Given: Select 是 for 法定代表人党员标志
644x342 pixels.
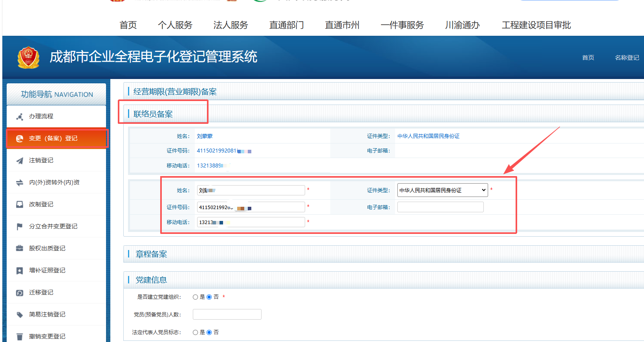Looking at the screenshot, I should [195, 333].
